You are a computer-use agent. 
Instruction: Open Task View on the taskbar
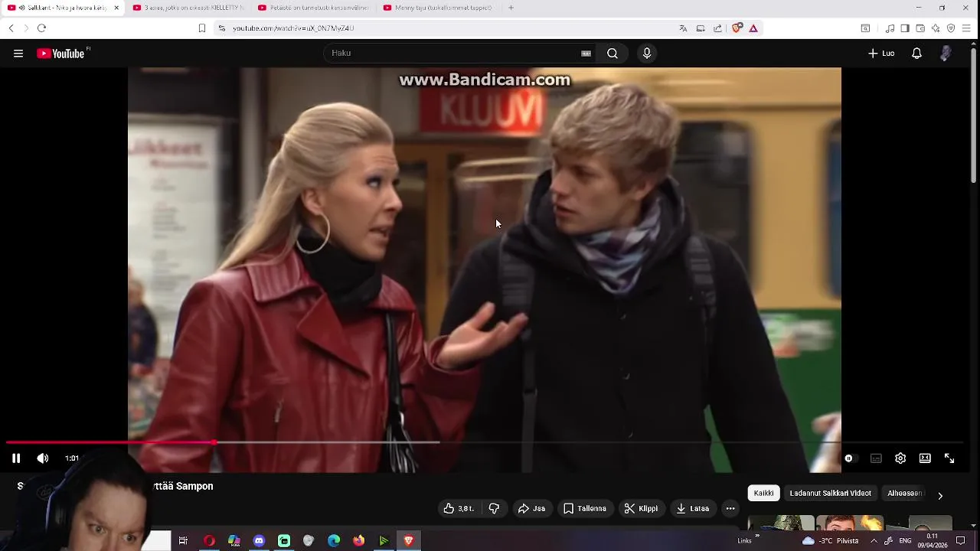[x=183, y=541]
